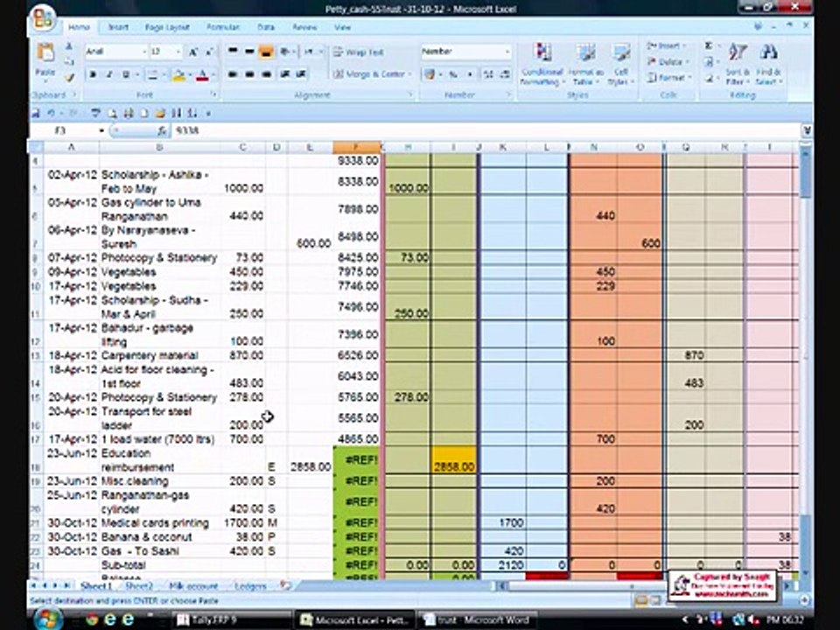
Task: Apply yellow Fill Color to cell
Action: pyautogui.click(x=178, y=75)
